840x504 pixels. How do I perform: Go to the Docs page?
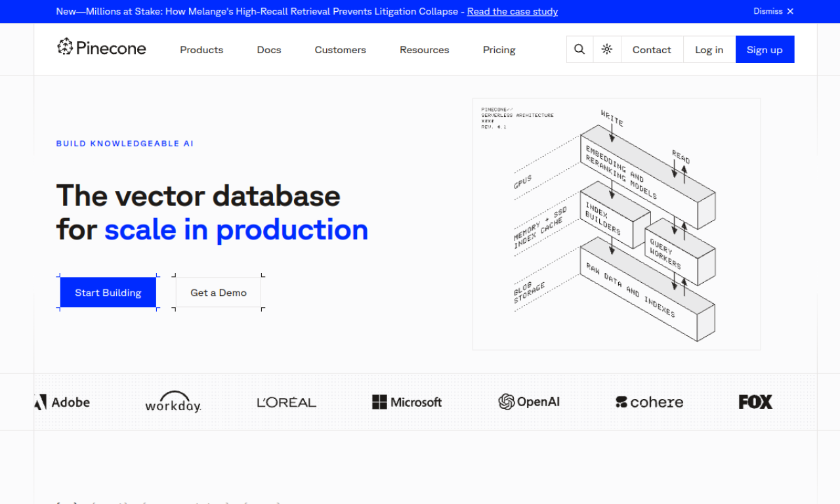click(x=269, y=50)
